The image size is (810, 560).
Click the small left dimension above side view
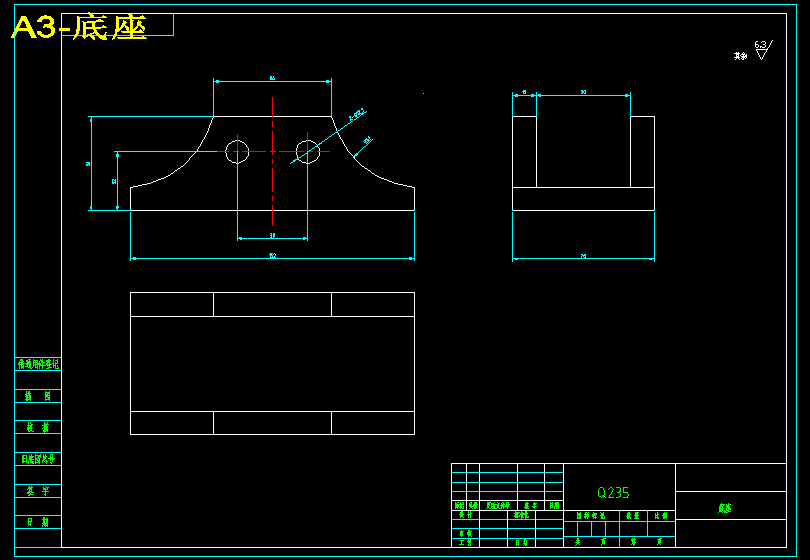point(524,92)
